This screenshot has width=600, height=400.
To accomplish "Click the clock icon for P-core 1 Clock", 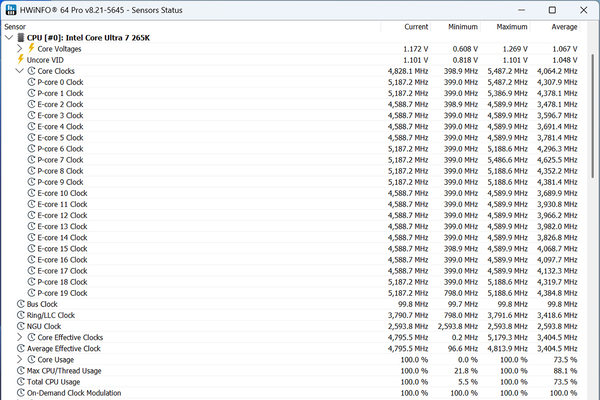I will (31, 93).
